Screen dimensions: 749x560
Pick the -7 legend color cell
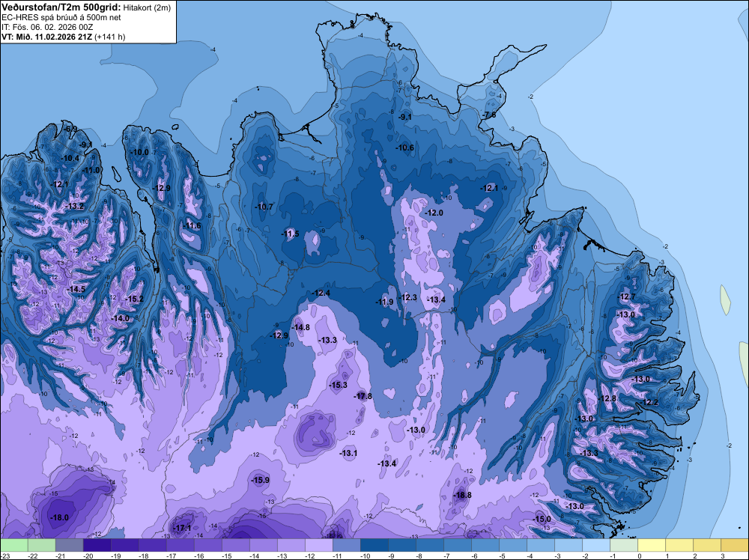(457, 545)
